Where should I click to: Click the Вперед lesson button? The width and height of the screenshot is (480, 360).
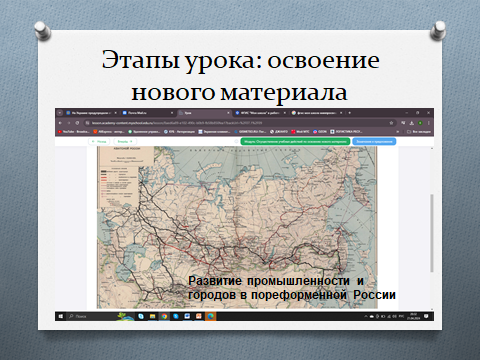(x=125, y=142)
